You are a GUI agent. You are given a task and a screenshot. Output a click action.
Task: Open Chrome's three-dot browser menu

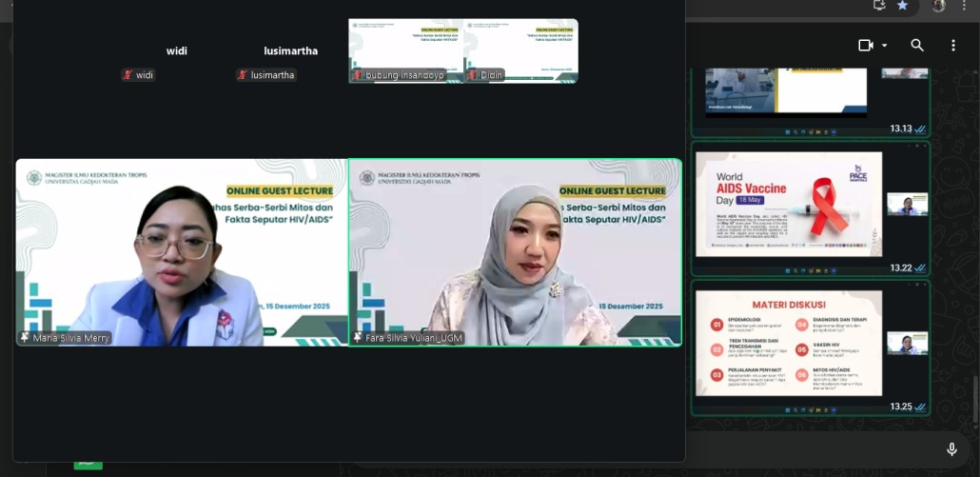[964, 6]
